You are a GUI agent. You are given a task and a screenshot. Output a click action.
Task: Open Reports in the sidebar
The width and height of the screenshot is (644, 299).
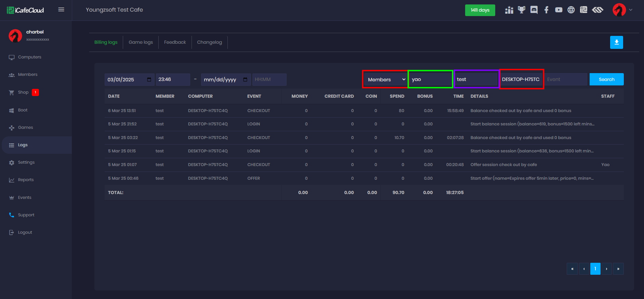[x=26, y=180]
